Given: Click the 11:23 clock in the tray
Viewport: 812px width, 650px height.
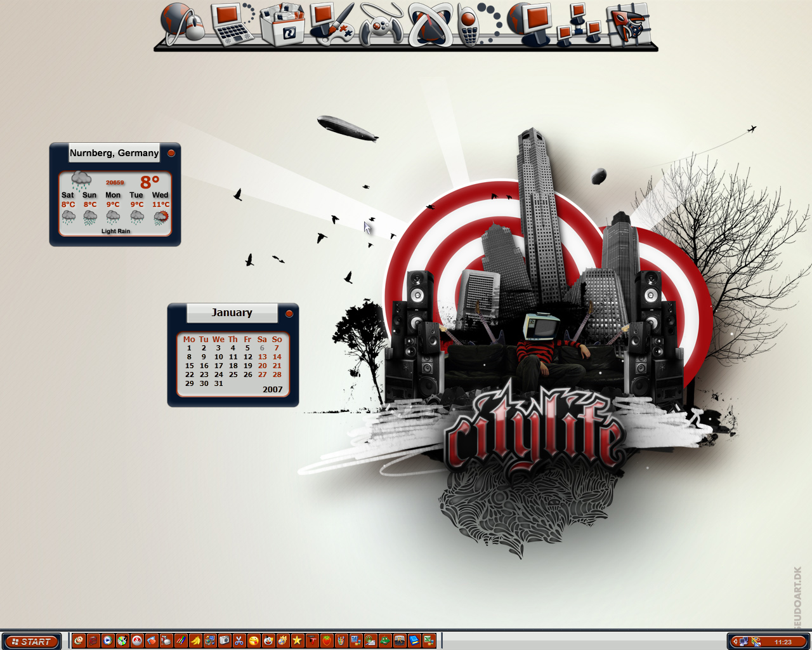Looking at the screenshot, I should pos(783,642).
